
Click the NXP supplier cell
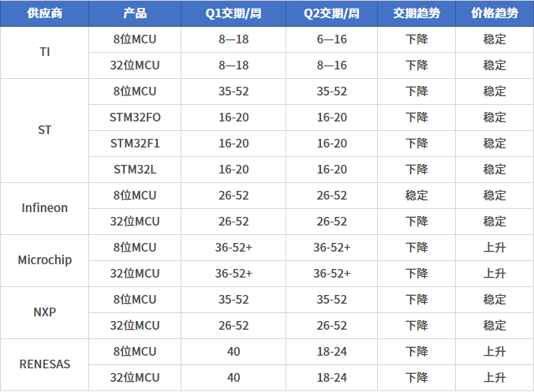[45, 312]
